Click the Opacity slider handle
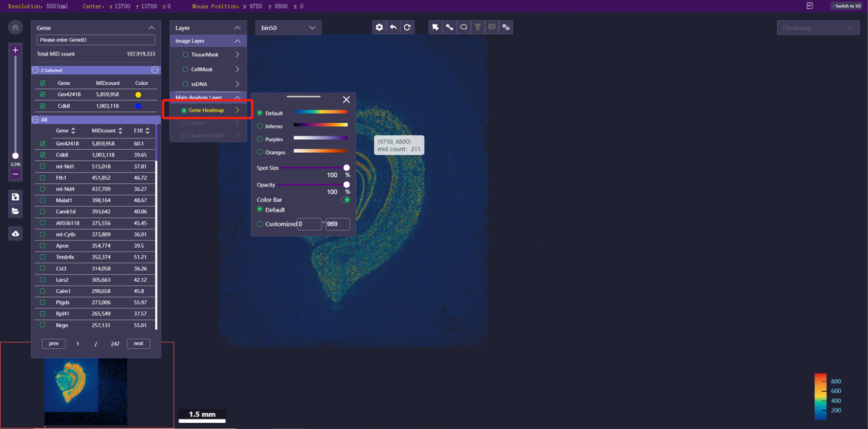 click(x=347, y=185)
